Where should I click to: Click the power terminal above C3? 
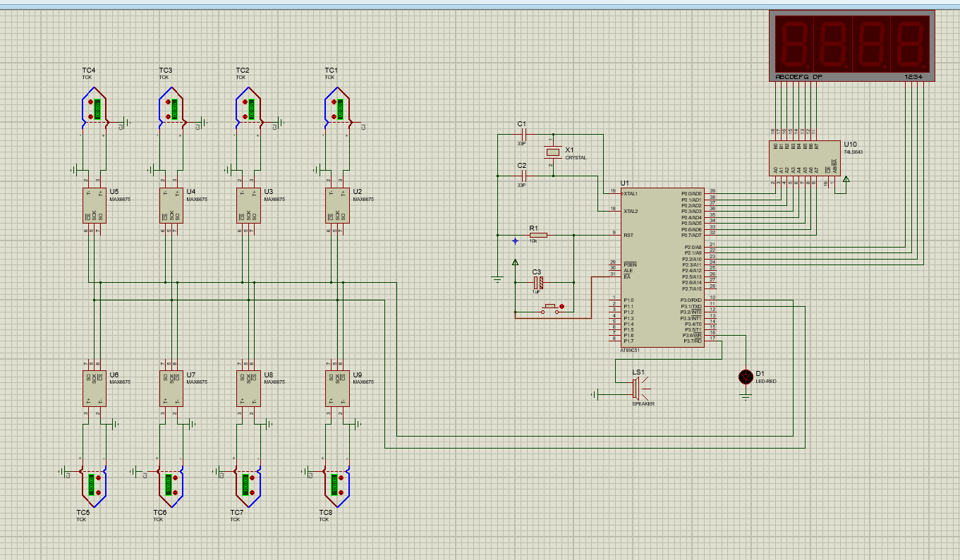[x=515, y=263]
